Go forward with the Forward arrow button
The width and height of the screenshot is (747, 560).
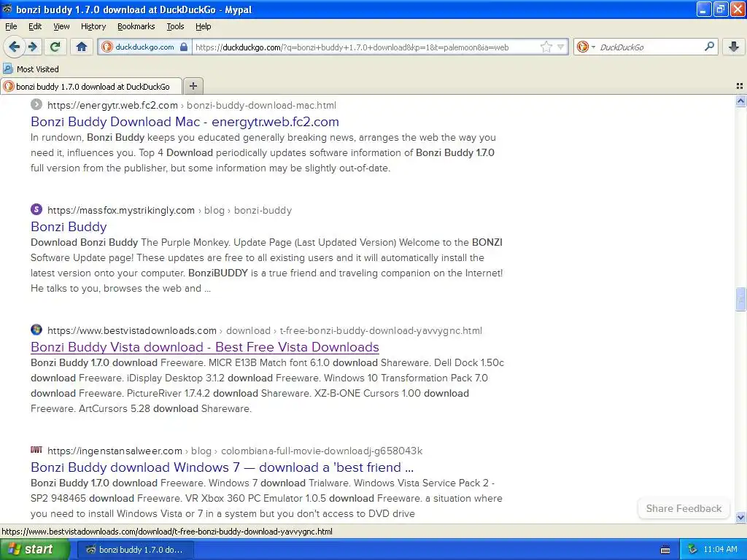tap(33, 47)
